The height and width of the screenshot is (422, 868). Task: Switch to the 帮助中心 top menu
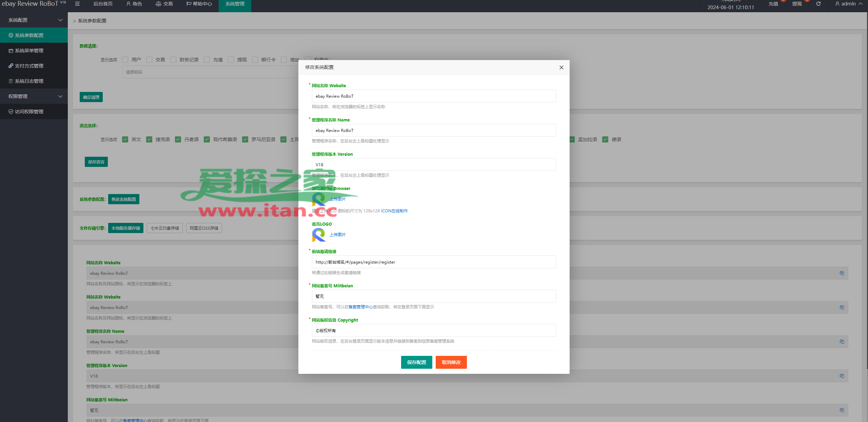point(199,4)
